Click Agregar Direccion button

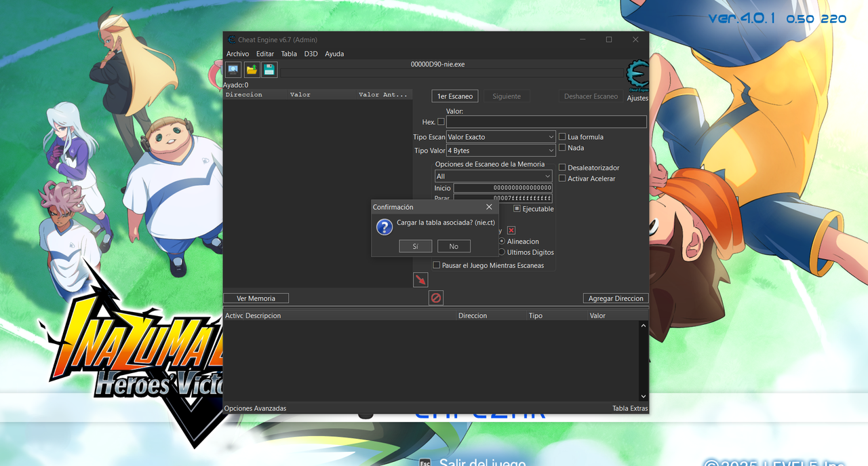(616, 298)
